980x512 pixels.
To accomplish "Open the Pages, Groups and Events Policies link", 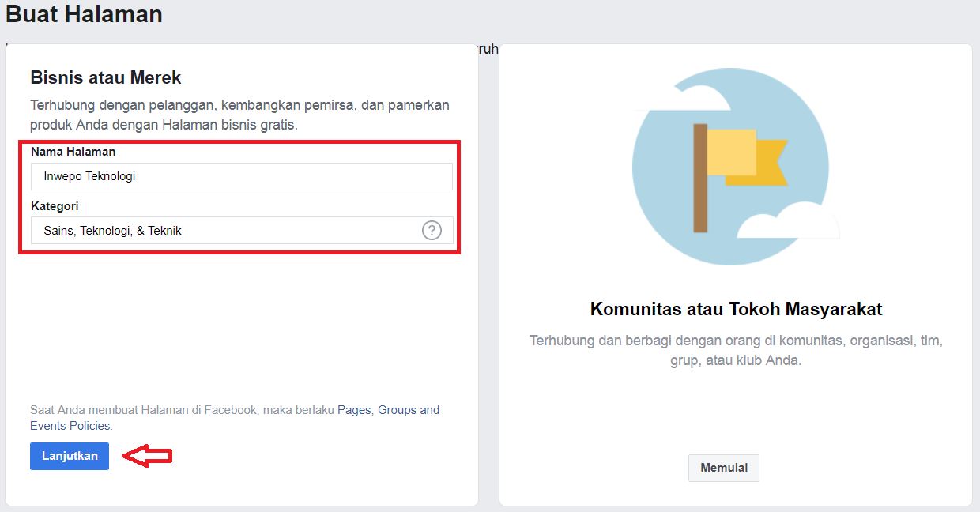I will tap(235, 418).
